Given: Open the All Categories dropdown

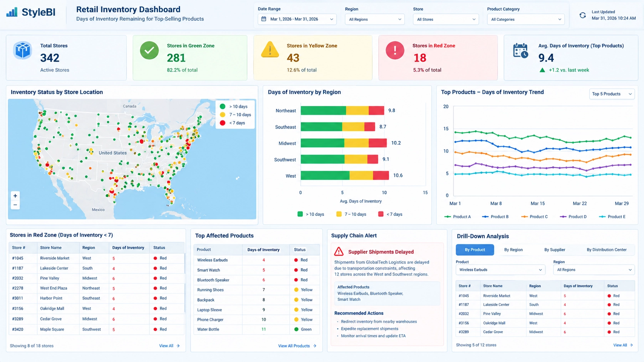Looking at the screenshot, I should (x=526, y=19).
